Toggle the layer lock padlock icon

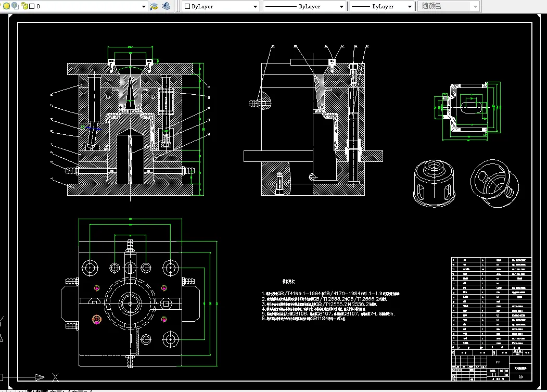click(x=23, y=6)
